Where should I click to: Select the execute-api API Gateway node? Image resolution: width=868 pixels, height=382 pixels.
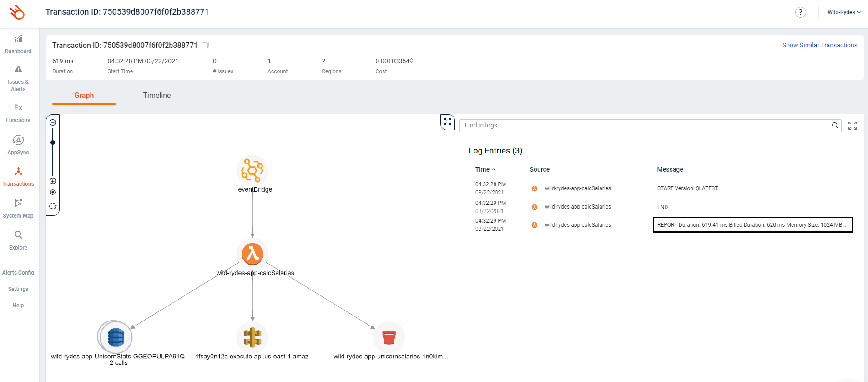252,337
